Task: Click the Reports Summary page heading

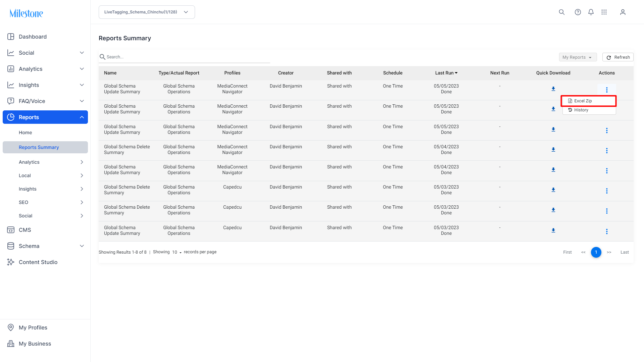Action: coord(125,38)
